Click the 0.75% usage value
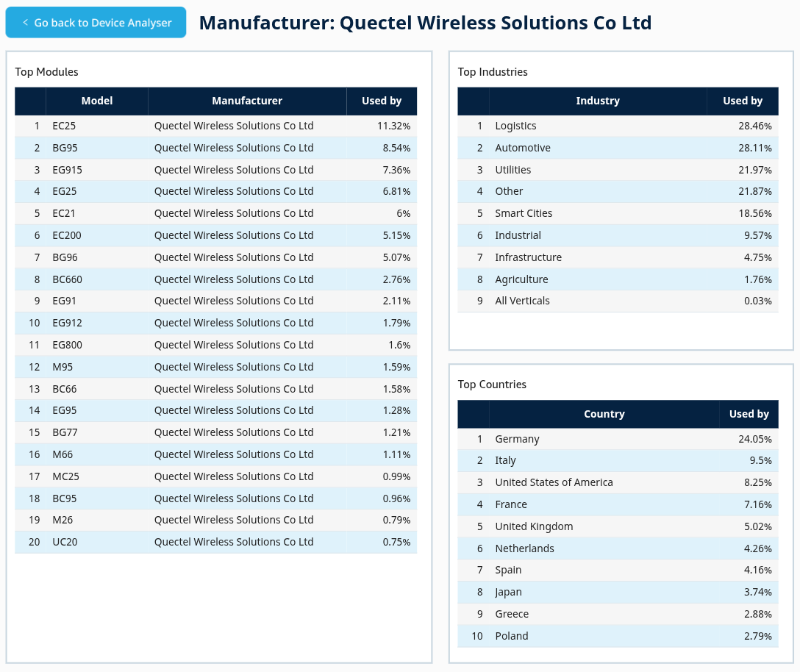This screenshot has height=672, width=800. click(396, 542)
